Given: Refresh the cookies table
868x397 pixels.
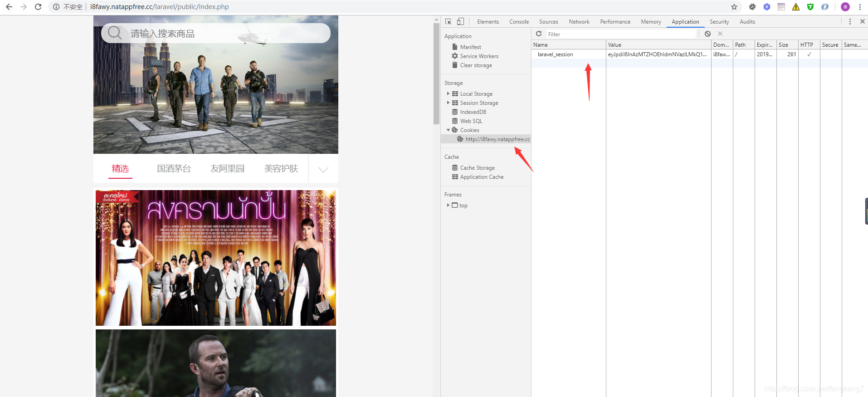Looking at the screenshot, I should pos(539,34).
